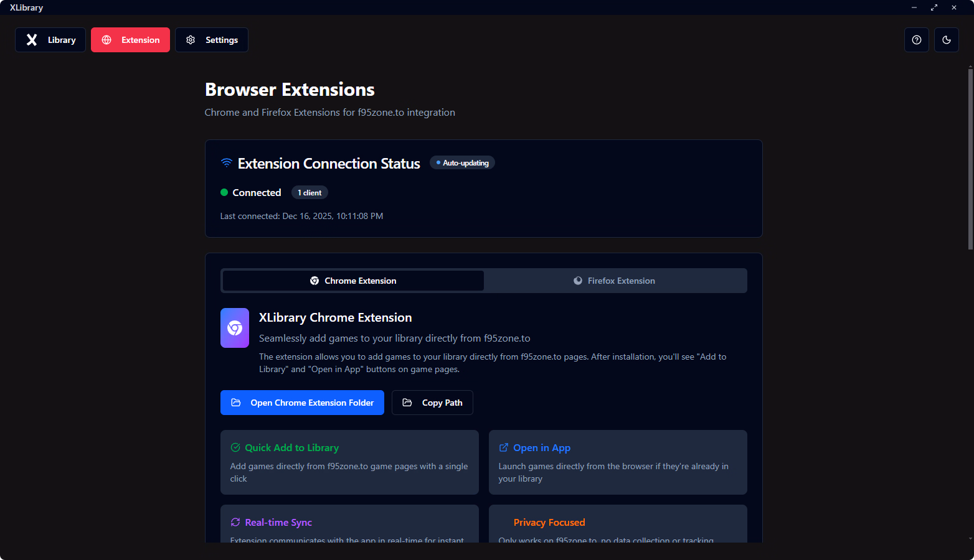The width and height of the screenshot is (974, 560).
Task: Select the Extension navigation button
Action: point(130,40)
